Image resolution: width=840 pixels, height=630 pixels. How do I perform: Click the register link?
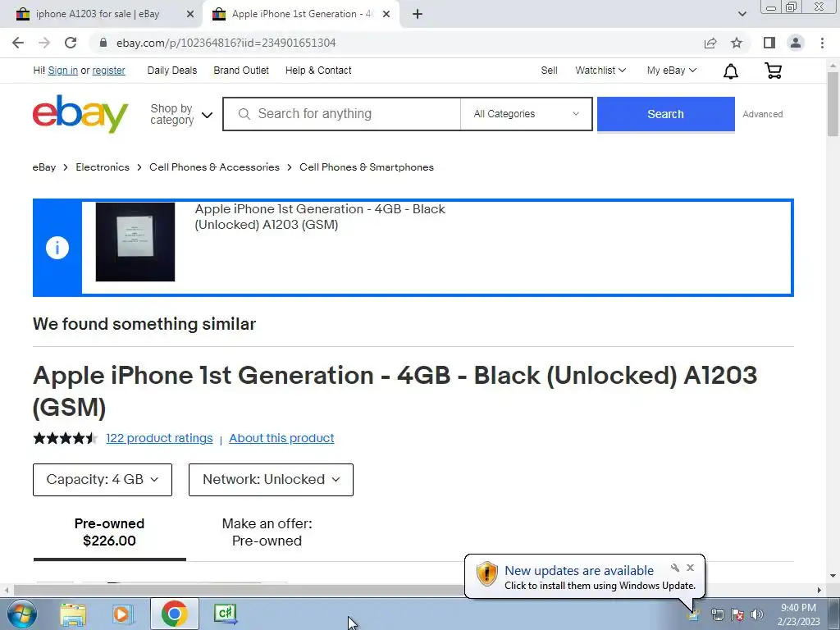tap(108, 71)
